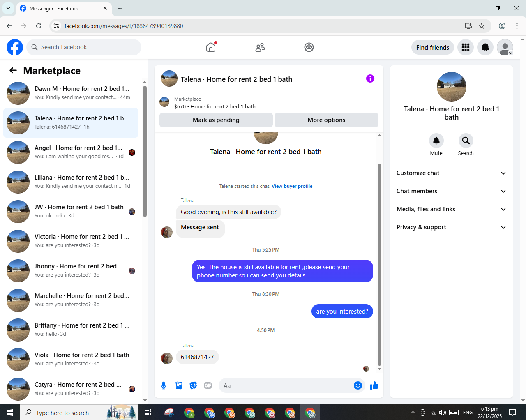
Task: Expand Privacy & support section
Action: click(x=451, y=227)
